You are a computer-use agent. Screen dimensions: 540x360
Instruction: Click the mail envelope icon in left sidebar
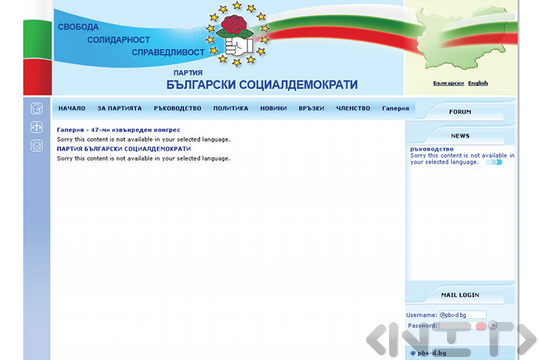click(37, 146)
